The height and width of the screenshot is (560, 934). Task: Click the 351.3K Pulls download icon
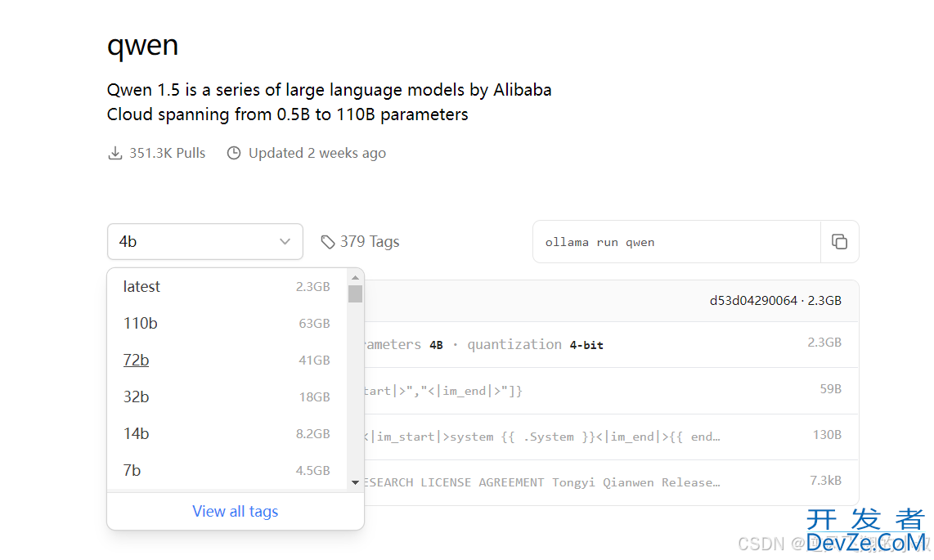click(115, 154)
